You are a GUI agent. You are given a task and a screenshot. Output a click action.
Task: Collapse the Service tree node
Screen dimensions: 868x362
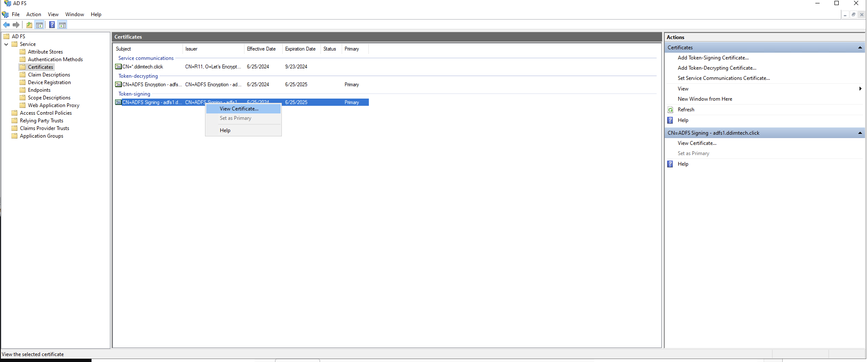(6, 44)
